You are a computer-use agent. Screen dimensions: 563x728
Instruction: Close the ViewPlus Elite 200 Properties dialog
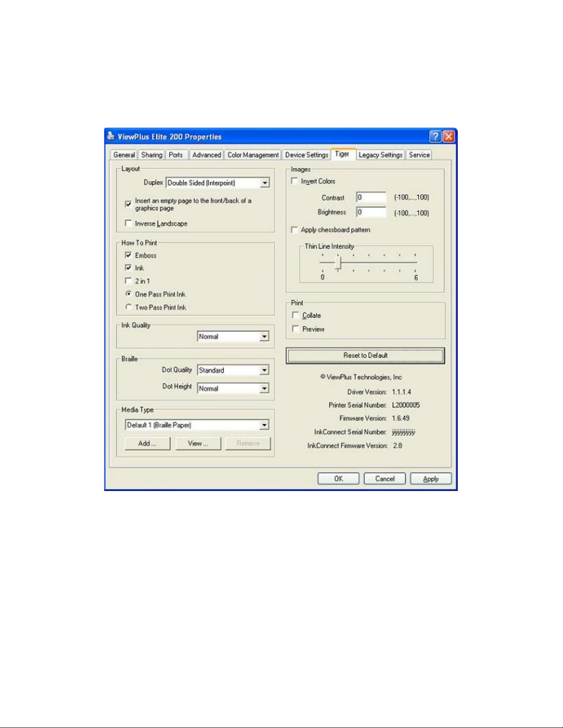click(x=449, y=136)
